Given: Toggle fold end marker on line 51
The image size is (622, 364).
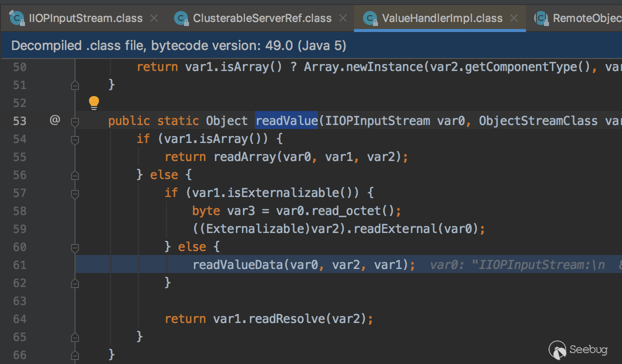Looking at the screenshot, I should click(x=75, y=85).
